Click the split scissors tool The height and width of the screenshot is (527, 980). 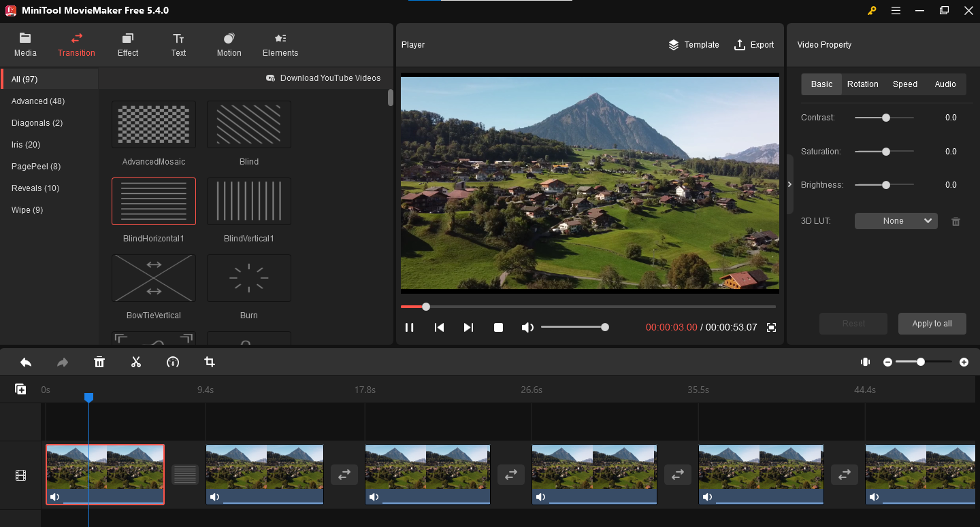tap(136, 362)
